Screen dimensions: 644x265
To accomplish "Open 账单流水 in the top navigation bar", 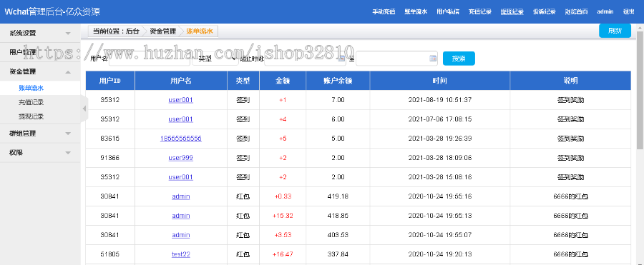I will coord(416,11).
